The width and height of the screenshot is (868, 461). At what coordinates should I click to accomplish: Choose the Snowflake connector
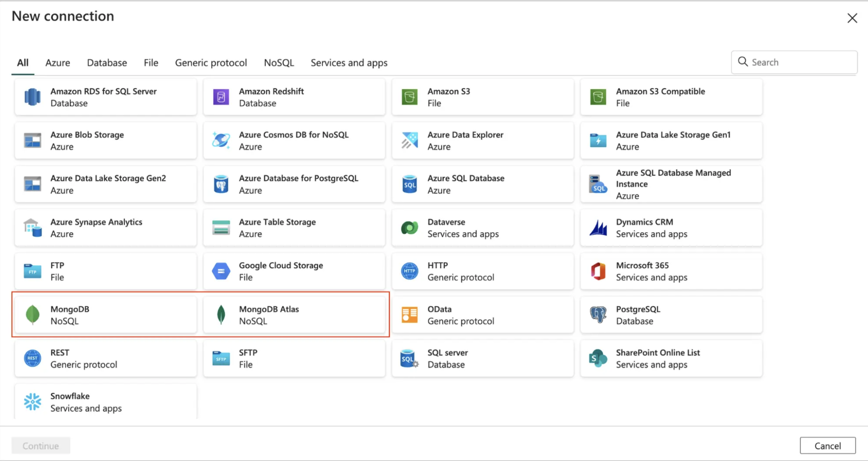(x=105, y=401)
